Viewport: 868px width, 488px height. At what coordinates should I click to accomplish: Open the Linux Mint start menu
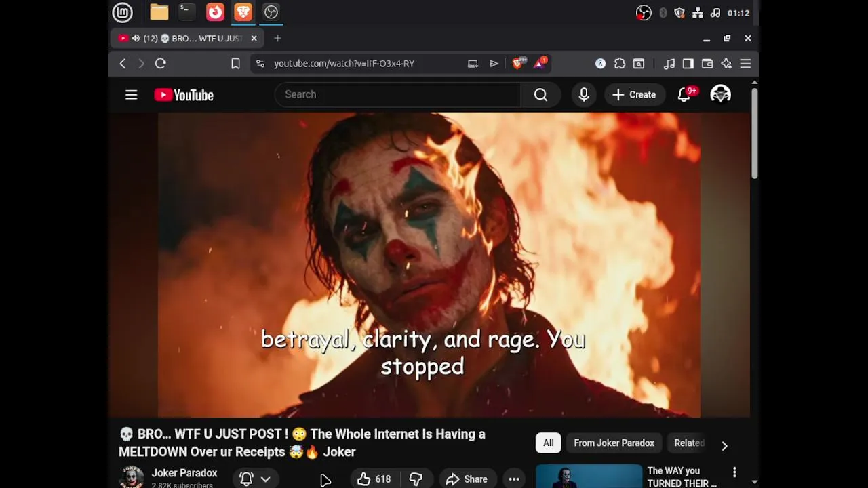click(x=122, y=12)
